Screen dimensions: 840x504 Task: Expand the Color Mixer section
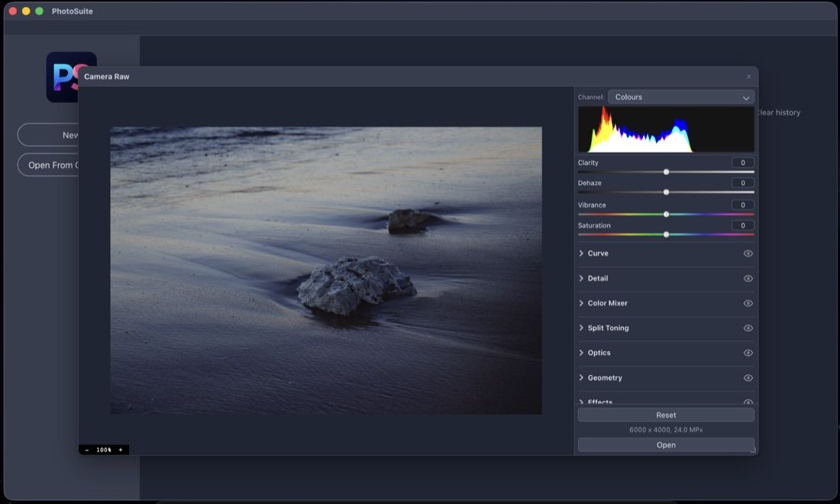pyautogui.click(x=581, y=303)
